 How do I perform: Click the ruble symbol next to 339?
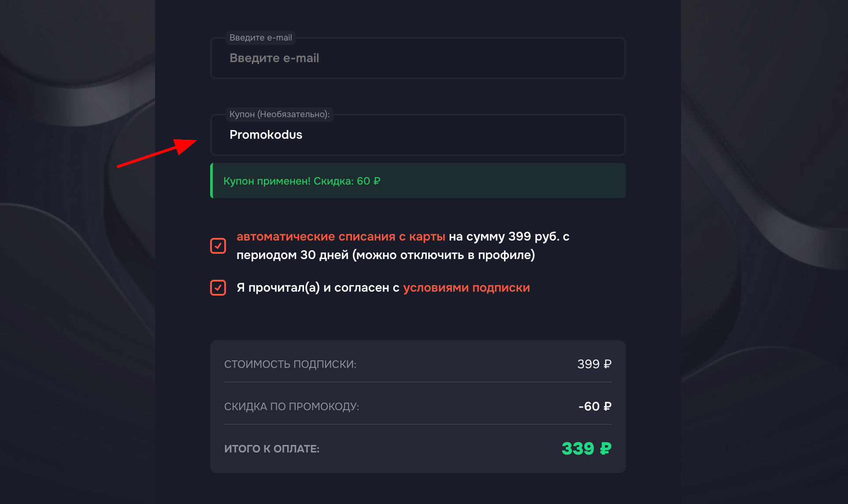[605, 448]
